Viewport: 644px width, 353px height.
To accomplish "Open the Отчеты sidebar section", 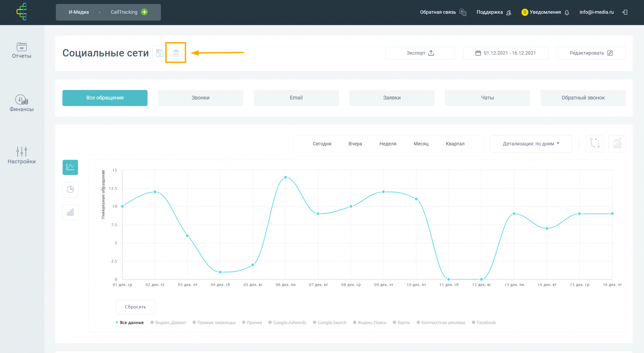I will [x=21, y=50].
